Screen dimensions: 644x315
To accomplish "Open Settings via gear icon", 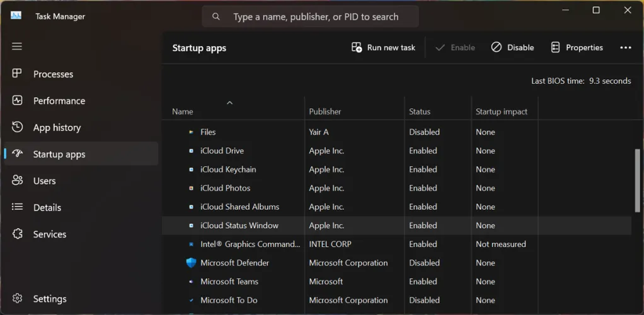I will 18,299.
